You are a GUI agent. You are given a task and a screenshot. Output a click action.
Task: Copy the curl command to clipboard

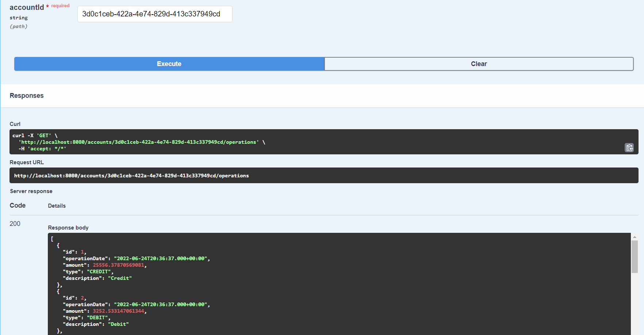pos(629,148)
